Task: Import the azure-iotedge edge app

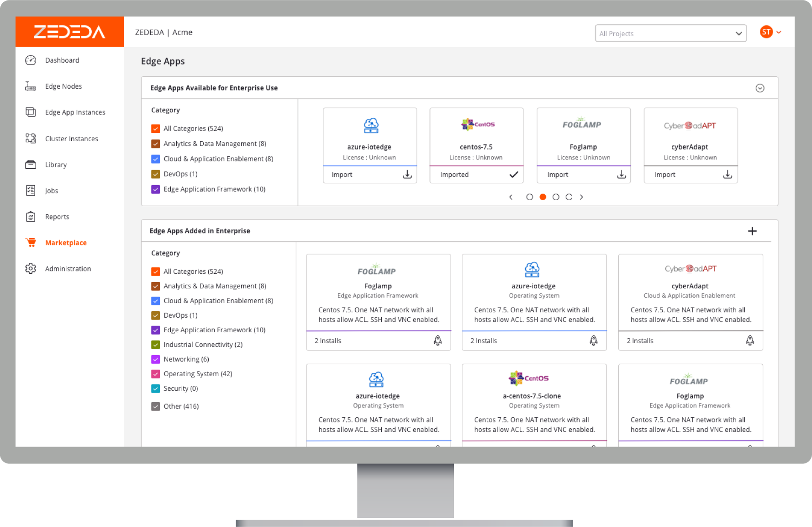Action: pyautogui.click(x=369, y=174)
